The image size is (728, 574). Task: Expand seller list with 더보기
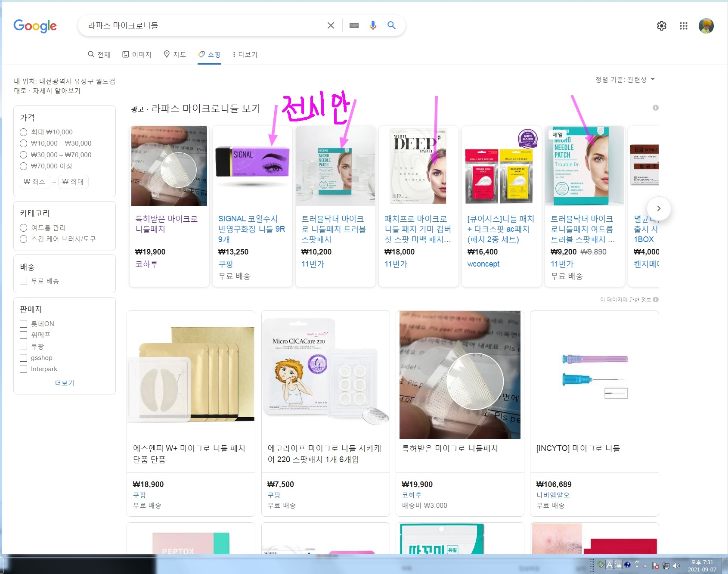tap(65, 383)
